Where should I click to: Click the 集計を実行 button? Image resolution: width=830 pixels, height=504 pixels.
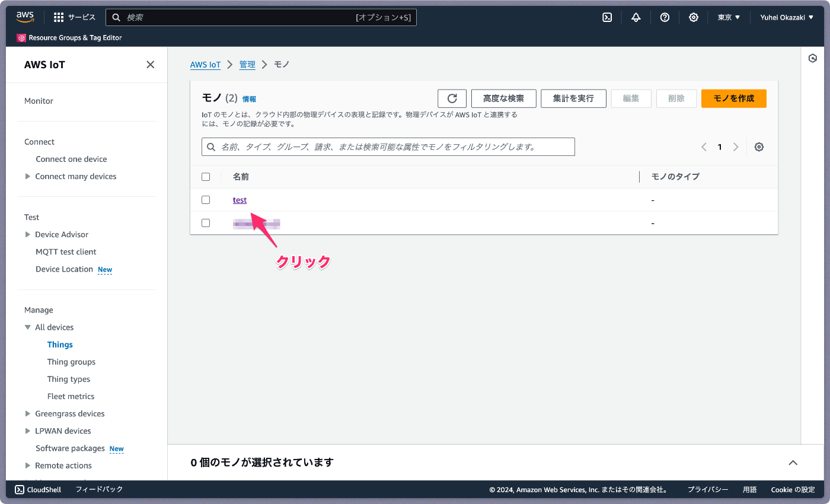coord(573,98)
